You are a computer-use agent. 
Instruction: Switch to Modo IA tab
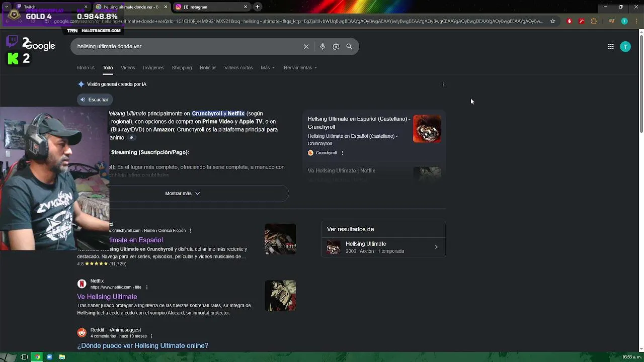tap(86, 68)
